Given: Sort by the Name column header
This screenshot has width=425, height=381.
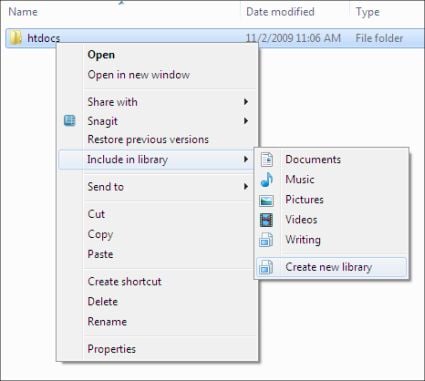Looking at the screenshot, I should tap(23, 12).
